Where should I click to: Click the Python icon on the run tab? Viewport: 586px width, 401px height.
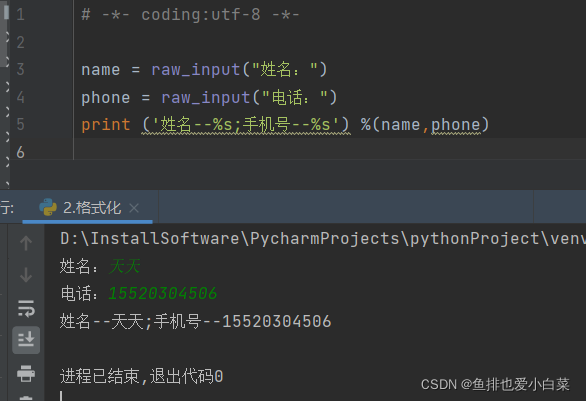[48, 207]
